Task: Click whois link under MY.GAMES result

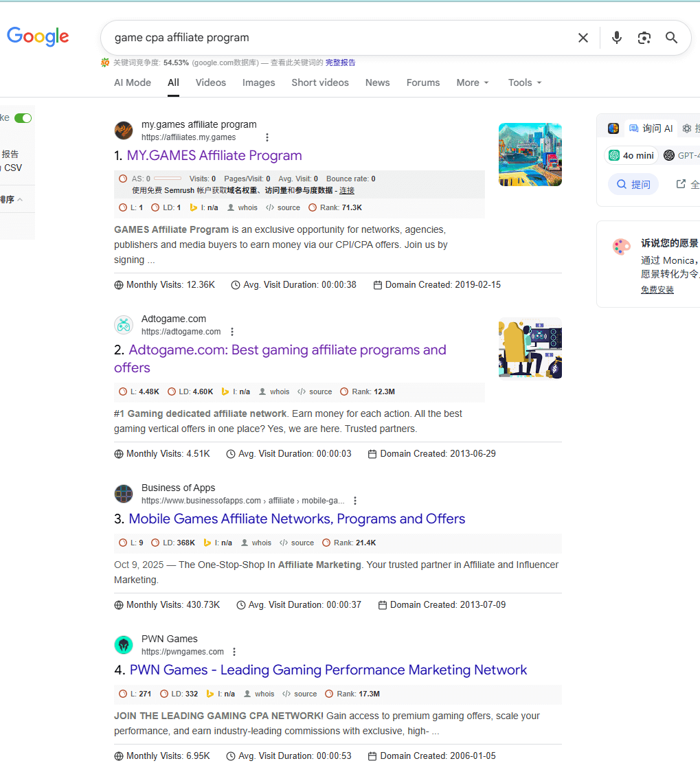Action: pos(242,208)
